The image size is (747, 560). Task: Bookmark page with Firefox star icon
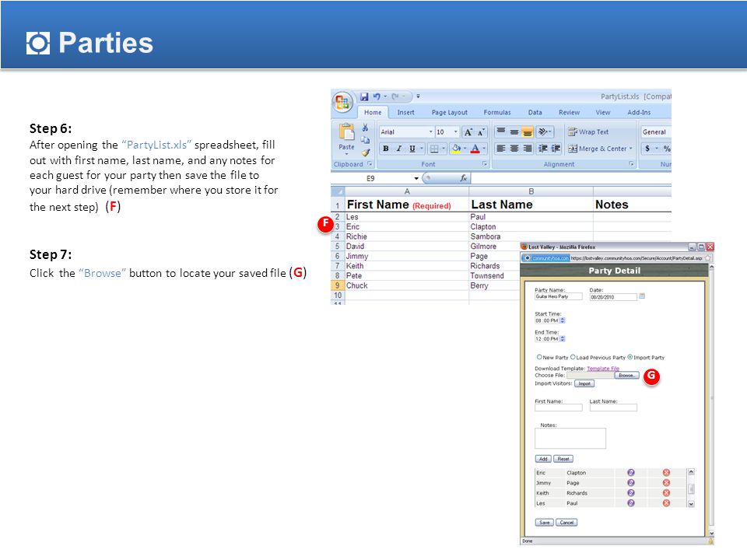click(708, 258)
